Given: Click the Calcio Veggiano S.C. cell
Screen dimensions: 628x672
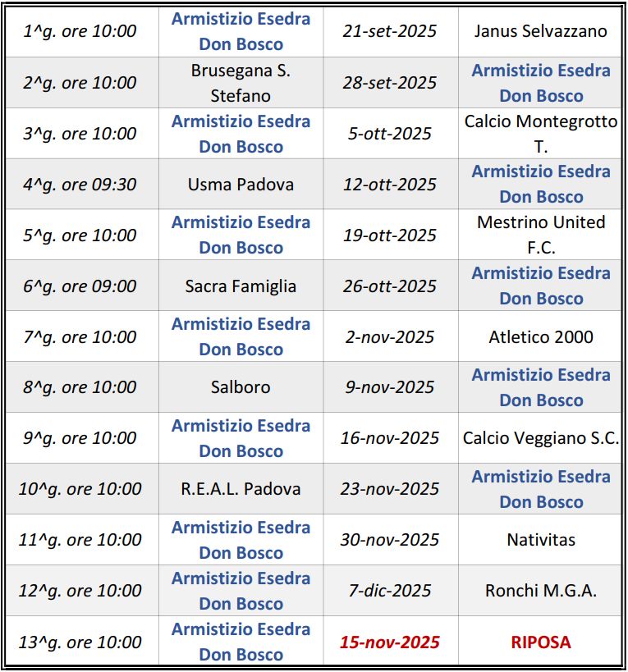Looking at the screenshot, I should 541,438.
